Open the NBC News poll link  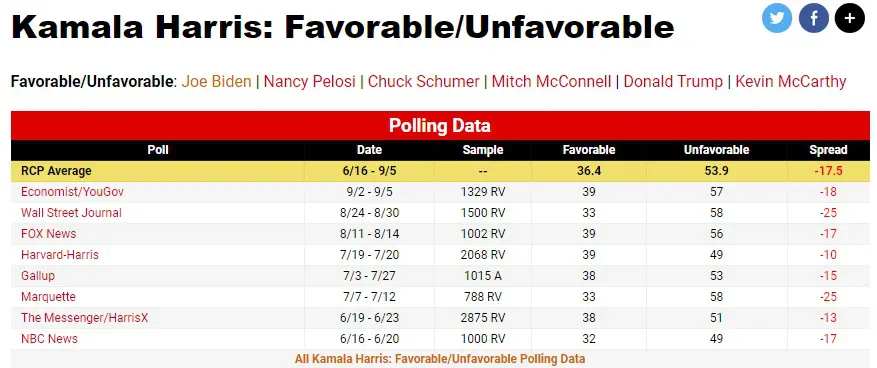click(49, 339)
